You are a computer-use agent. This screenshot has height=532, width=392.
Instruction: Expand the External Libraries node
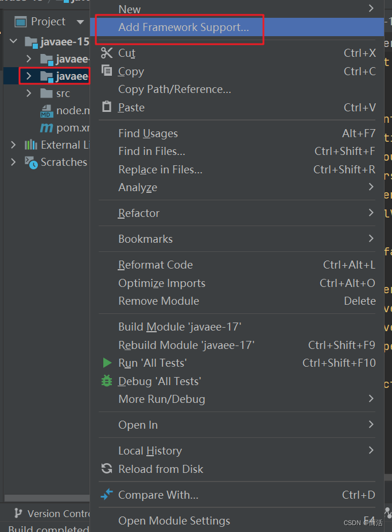(x=13, y=145)
